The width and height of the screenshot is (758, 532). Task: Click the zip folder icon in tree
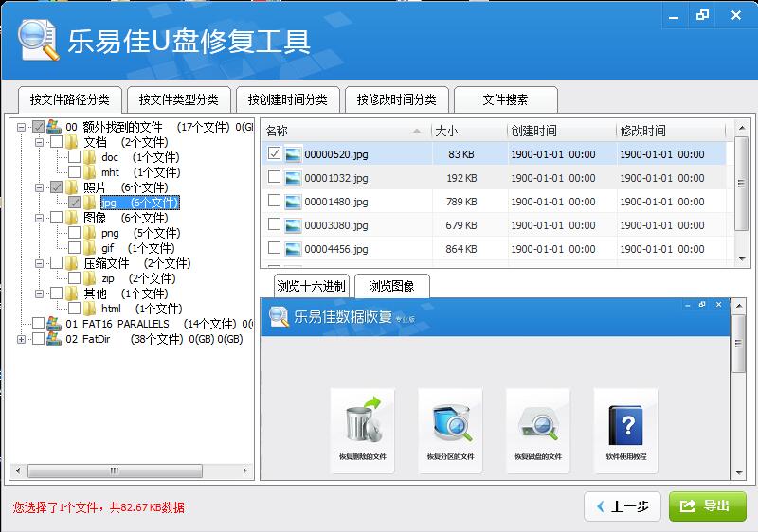pos(90,278)
